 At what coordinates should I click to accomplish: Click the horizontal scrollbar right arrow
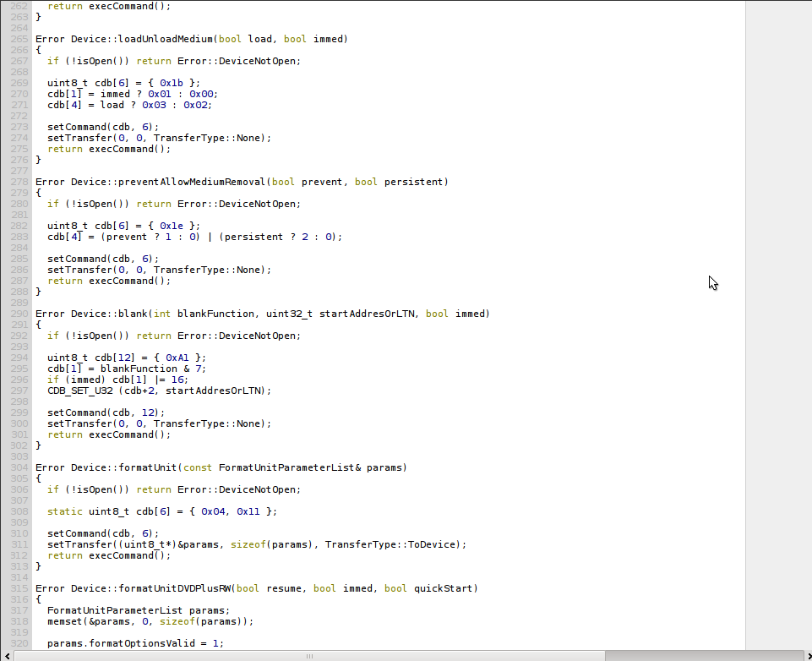(807, 656)
